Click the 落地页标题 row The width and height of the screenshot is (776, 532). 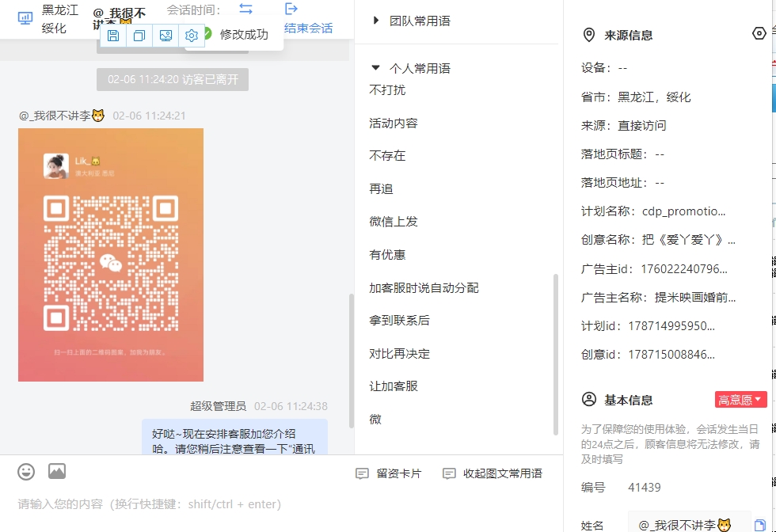point(622,154)
